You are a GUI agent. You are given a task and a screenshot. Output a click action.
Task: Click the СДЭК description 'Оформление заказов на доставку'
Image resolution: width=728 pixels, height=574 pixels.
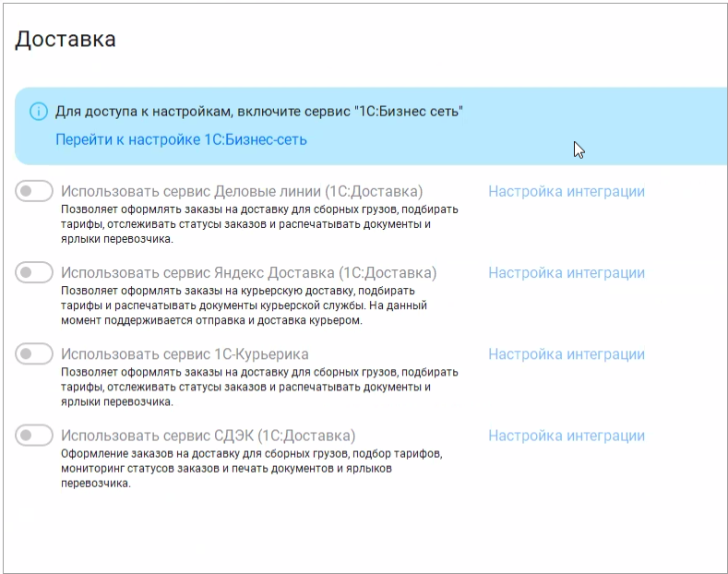[252, 468]
